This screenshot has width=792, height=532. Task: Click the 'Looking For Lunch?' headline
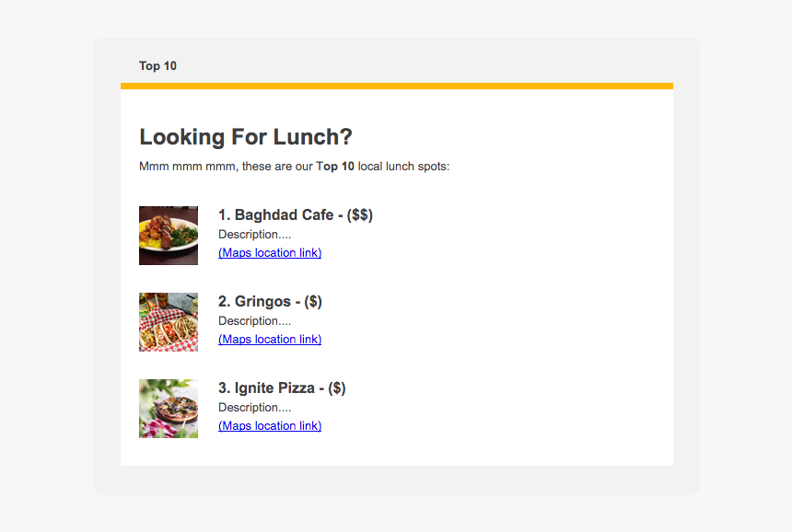click(x=246, y=137)
